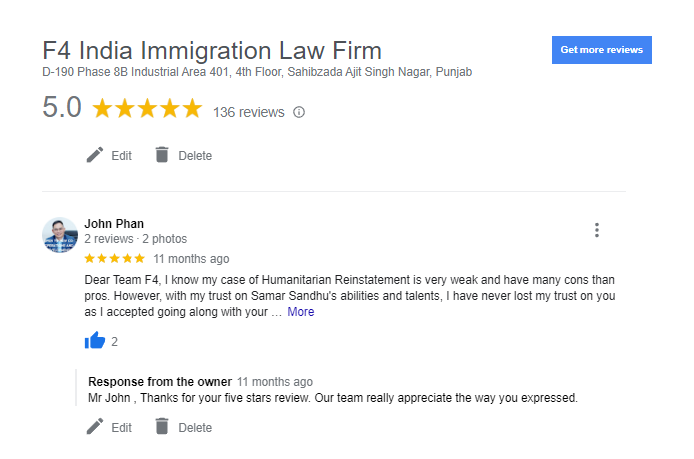Click the top trash delete icon
This screenshot has height=459, width=694.
(162, 155)
